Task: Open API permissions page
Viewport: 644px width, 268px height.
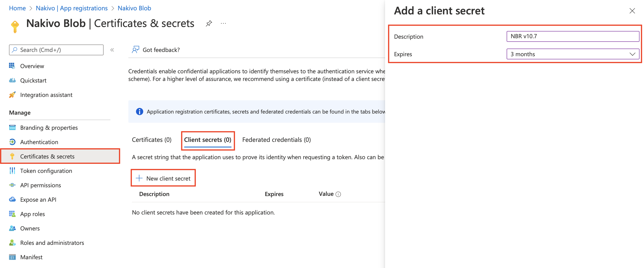Action: point(41,185)
